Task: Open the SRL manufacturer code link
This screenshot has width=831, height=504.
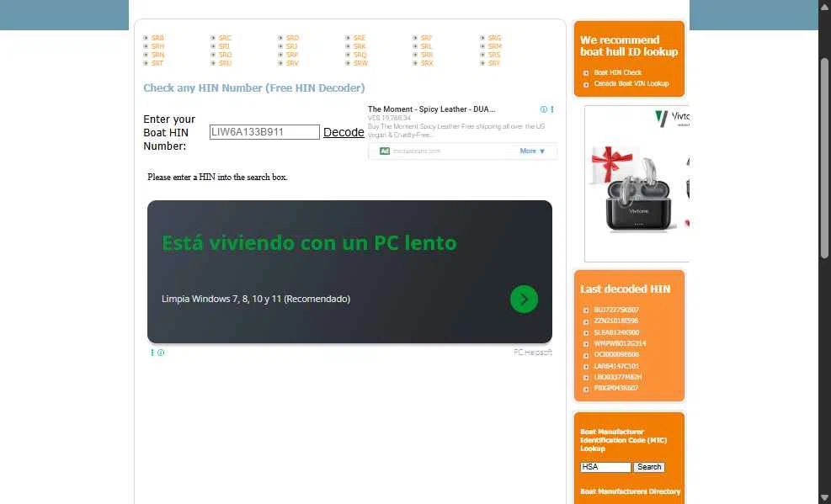Action: pos(426,46)
